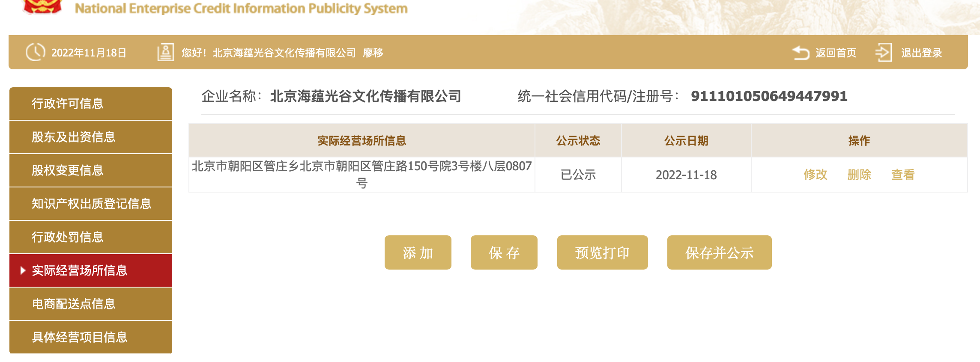Viewport: 980px width, 362px height.
Task: Click the 统一社会信用代码/注册号 label
Action: point(598,96)
